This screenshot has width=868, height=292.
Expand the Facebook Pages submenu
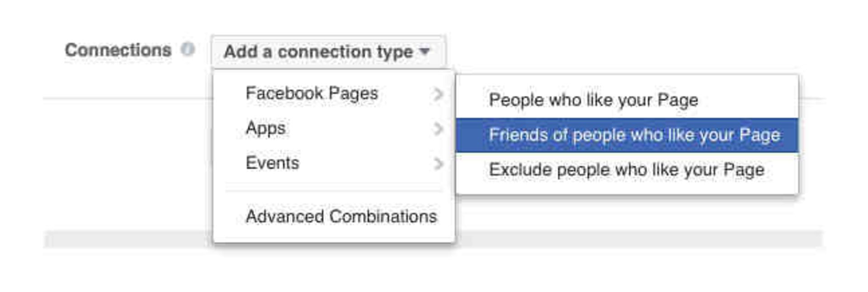point(311,94)
